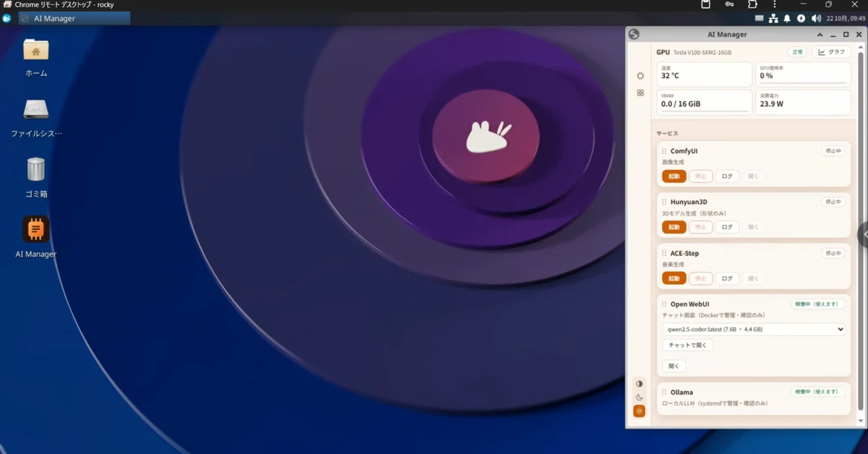Click the 開く button under Open WebUI
The height and width of the screenshot is (454, 868).
tap(673, 367)
